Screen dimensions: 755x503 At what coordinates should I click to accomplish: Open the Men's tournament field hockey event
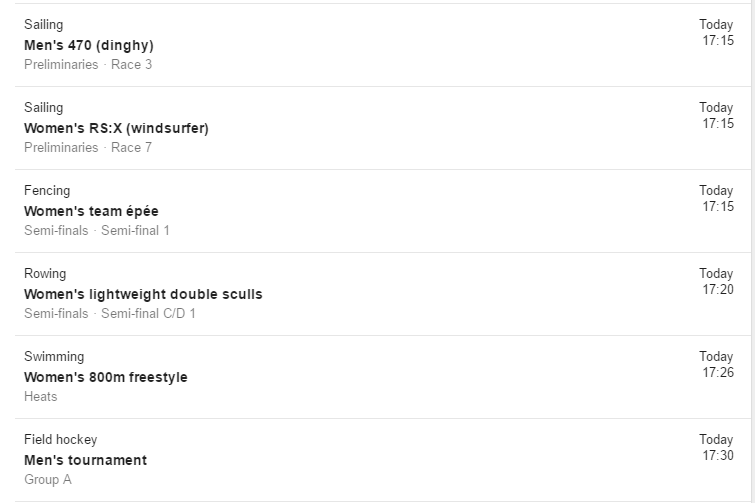[383, 460]
